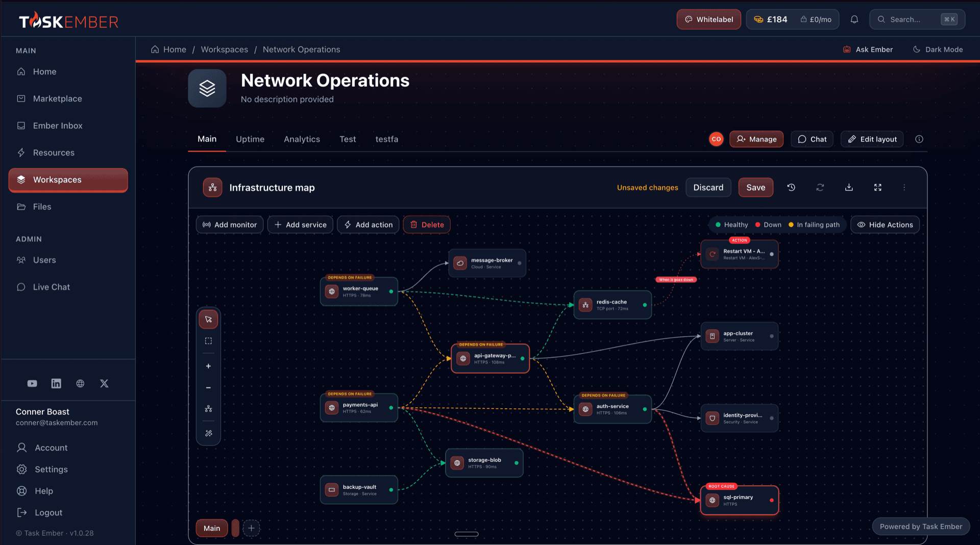Select the pointer tool in canvas toolbar

tap(208, 319)
